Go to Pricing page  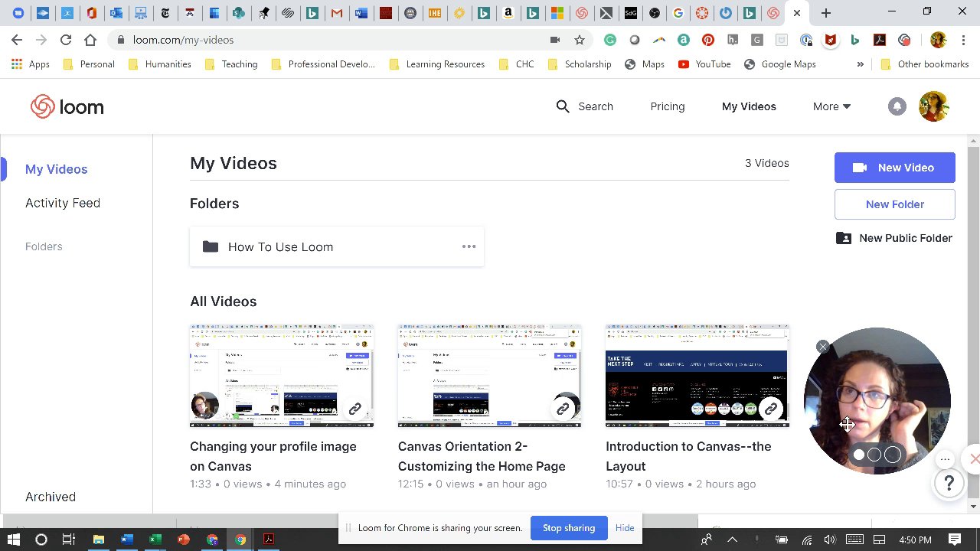point(668,106)
